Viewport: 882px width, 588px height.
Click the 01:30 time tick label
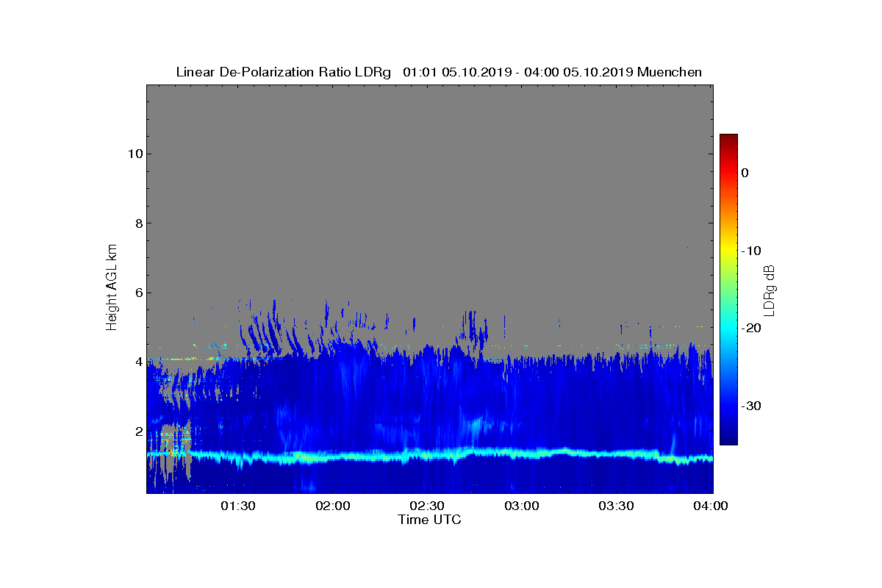point(238,506)
